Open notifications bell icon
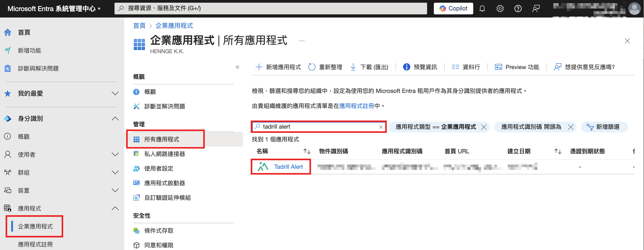Viewport: 644px width, 250px height. coord(482,9)
